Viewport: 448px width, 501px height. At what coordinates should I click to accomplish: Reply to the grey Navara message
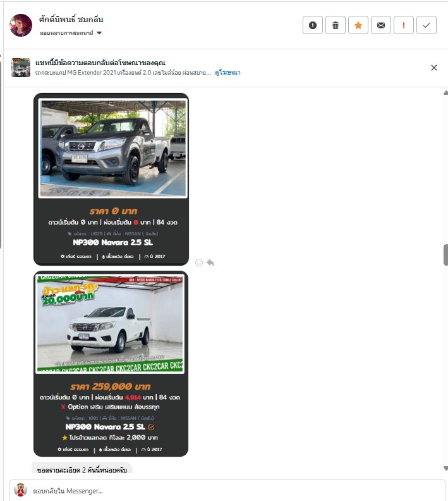coord(210,263)
